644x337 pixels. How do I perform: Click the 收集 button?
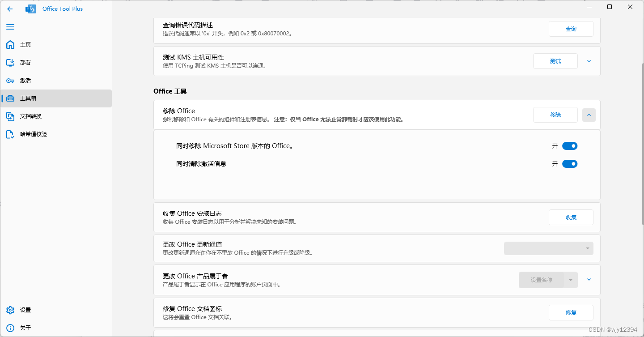(571, 217)
